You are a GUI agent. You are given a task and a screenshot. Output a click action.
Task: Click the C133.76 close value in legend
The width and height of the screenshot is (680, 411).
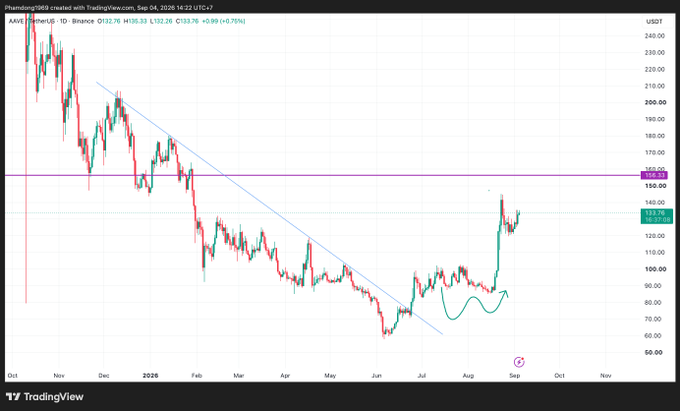pyautogui.click(x=187, y=21)
